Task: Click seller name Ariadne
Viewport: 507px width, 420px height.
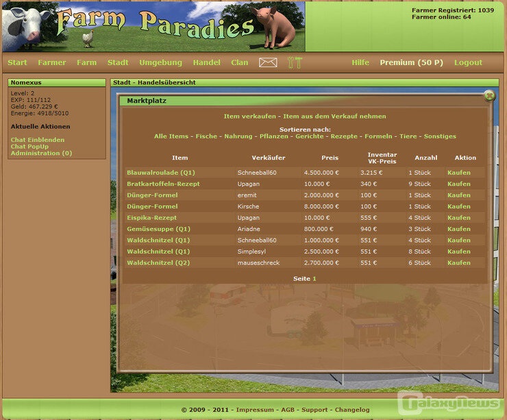Action: tap(249, 229)
